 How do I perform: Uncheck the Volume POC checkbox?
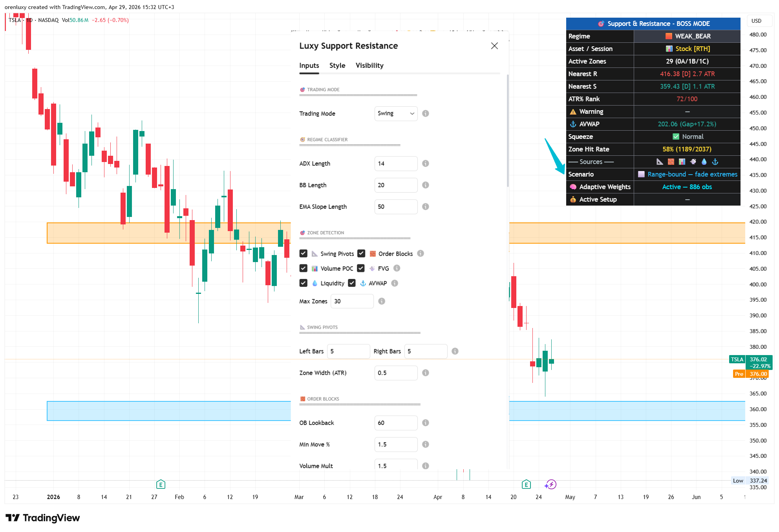[x=303, y=268]
